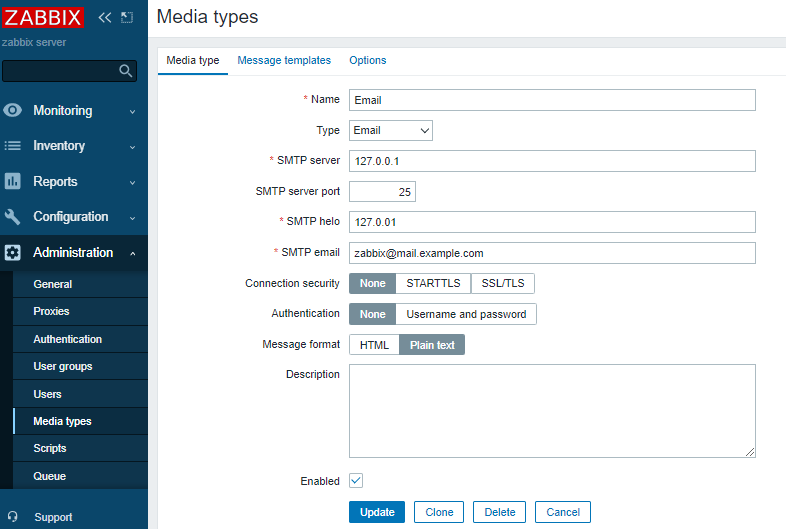Click the Monitoring menu label
This screenshot has width=786, height=529.
63,110
